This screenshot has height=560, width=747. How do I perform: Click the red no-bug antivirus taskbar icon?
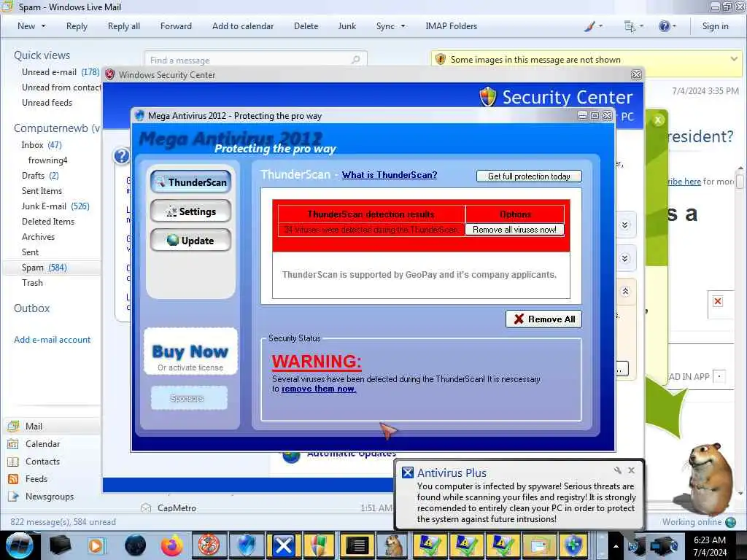[x=209, y=545]
